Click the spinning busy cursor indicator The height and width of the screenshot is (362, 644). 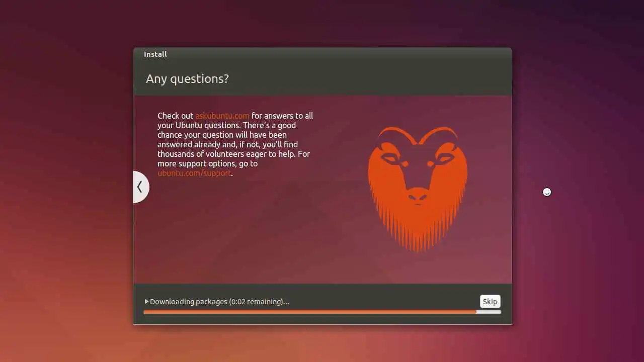tap(547, 192)
